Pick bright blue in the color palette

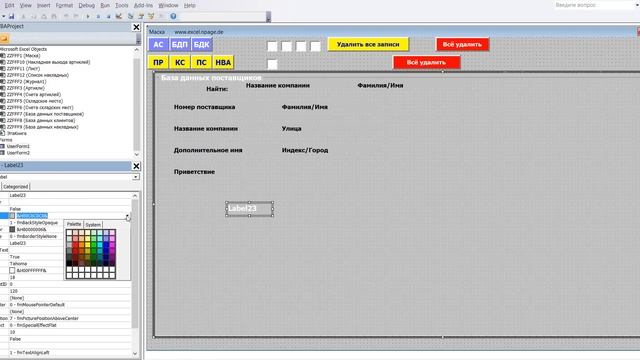tap(106, 245)
